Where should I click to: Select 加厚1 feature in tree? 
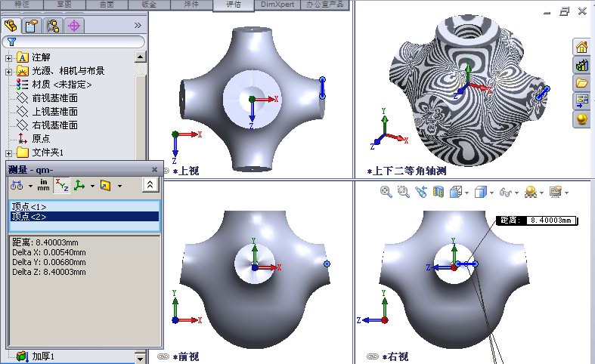click(x=43, y=356)
